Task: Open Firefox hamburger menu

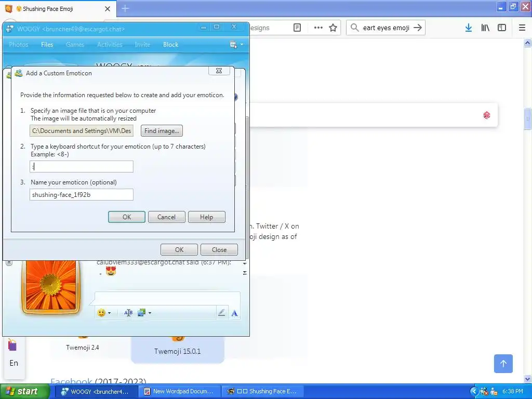Action: click(x=522, y=28)
